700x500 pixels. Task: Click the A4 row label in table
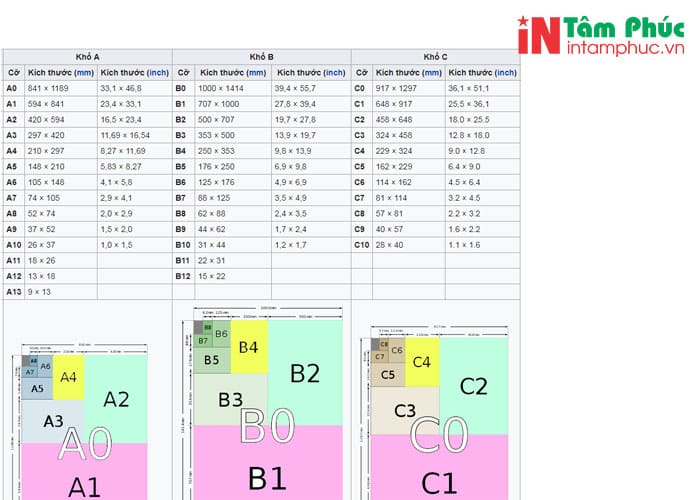(12, 149)
